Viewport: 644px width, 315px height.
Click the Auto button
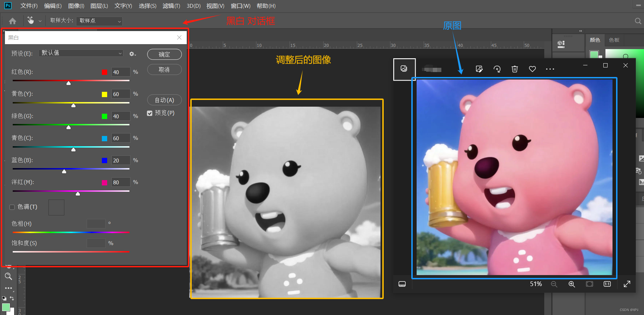[x=164, y=100]
